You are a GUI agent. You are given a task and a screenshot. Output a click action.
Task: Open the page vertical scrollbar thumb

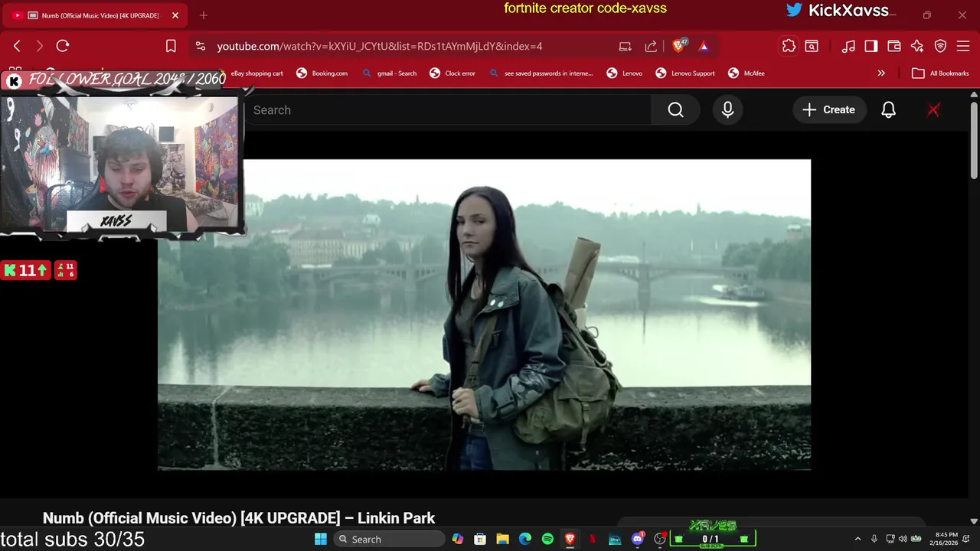coord(974,141)
